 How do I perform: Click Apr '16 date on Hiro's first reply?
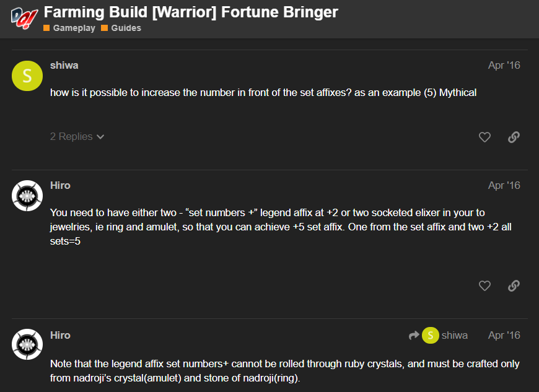(x=504, y=186)
